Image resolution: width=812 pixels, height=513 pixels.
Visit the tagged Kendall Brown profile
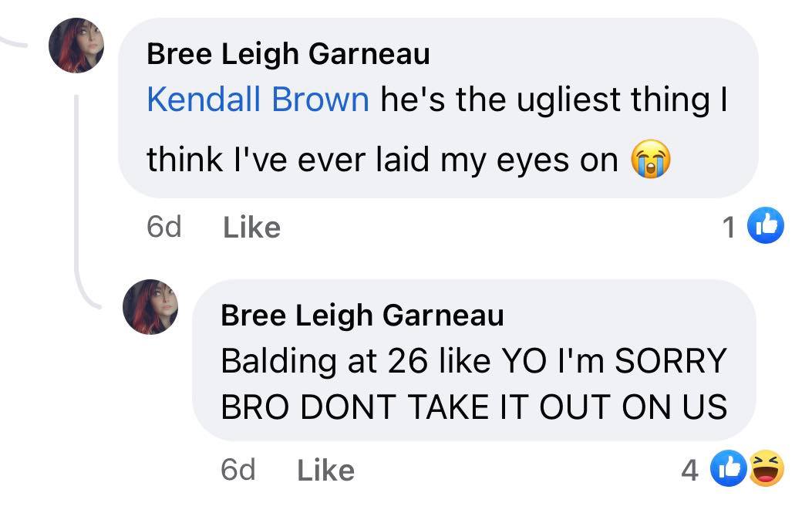258,100
